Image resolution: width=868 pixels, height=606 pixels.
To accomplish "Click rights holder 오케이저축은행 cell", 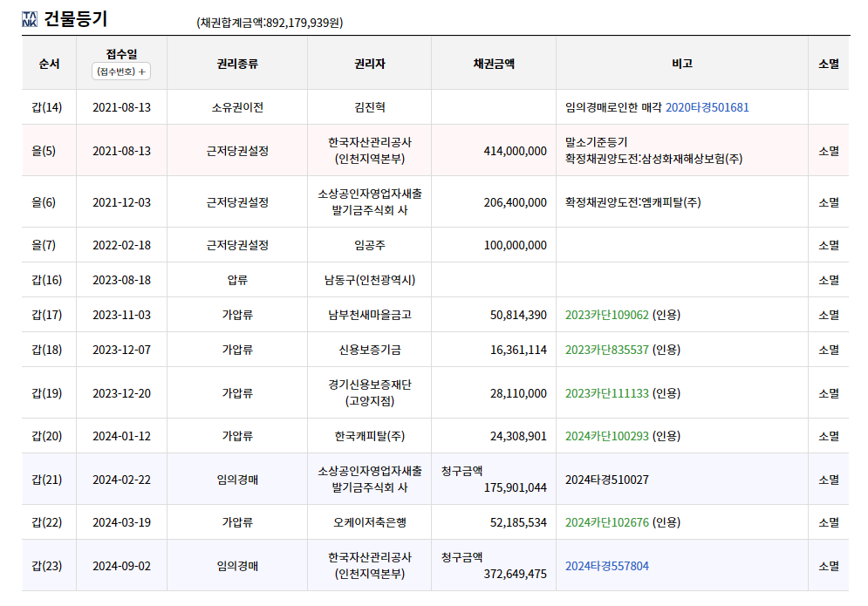I will (x=369, y=522).
